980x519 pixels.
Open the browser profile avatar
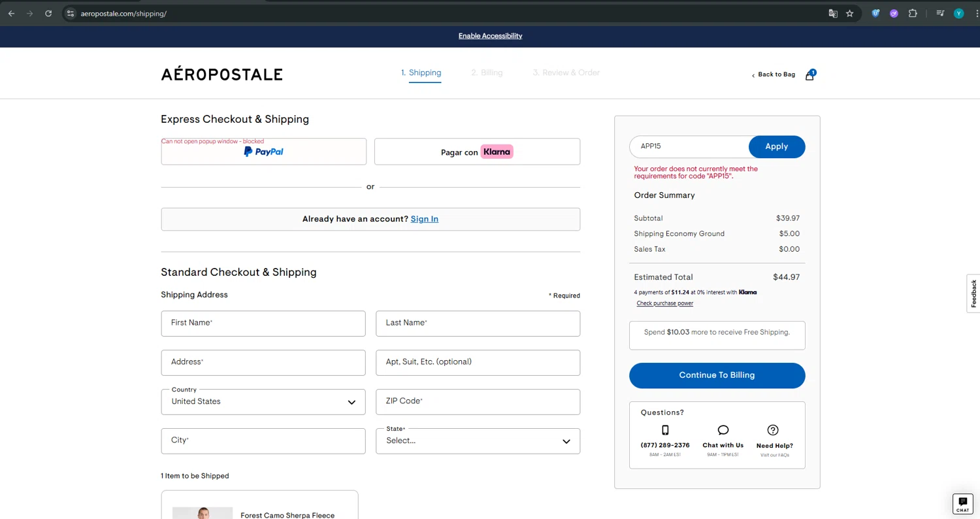(958, 13)
